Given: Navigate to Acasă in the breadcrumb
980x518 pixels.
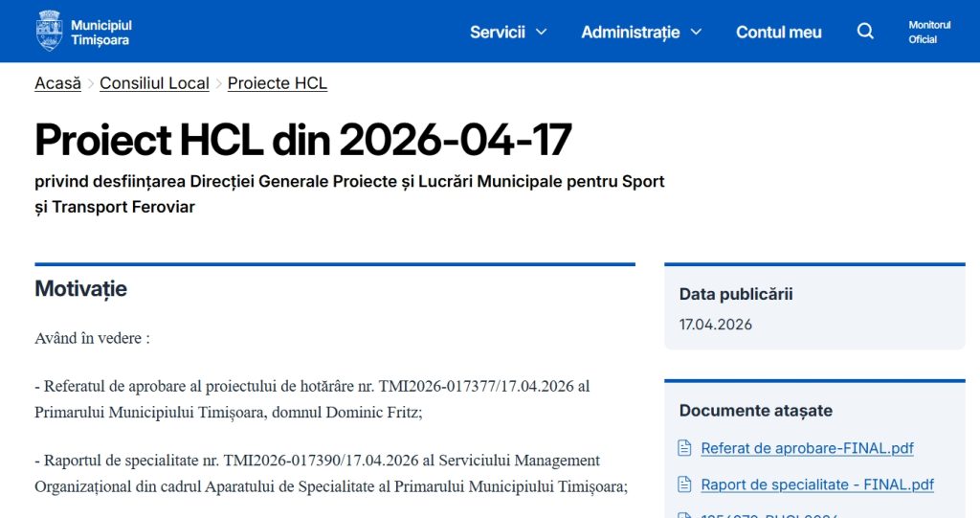Looking at the screenshot, I should click(x=57, y=83).
